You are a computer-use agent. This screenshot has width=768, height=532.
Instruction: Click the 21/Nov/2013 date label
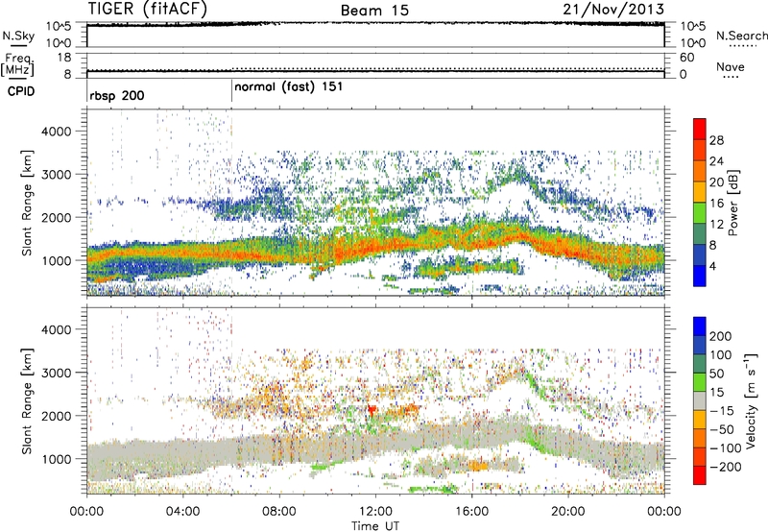click(x=613, y=10)
